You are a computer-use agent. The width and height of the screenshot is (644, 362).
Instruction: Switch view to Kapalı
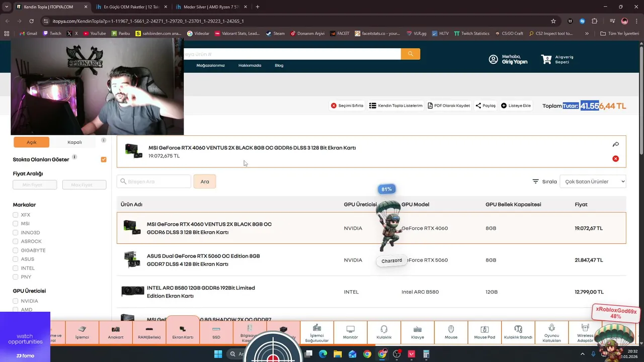click(x=74, y=142)
